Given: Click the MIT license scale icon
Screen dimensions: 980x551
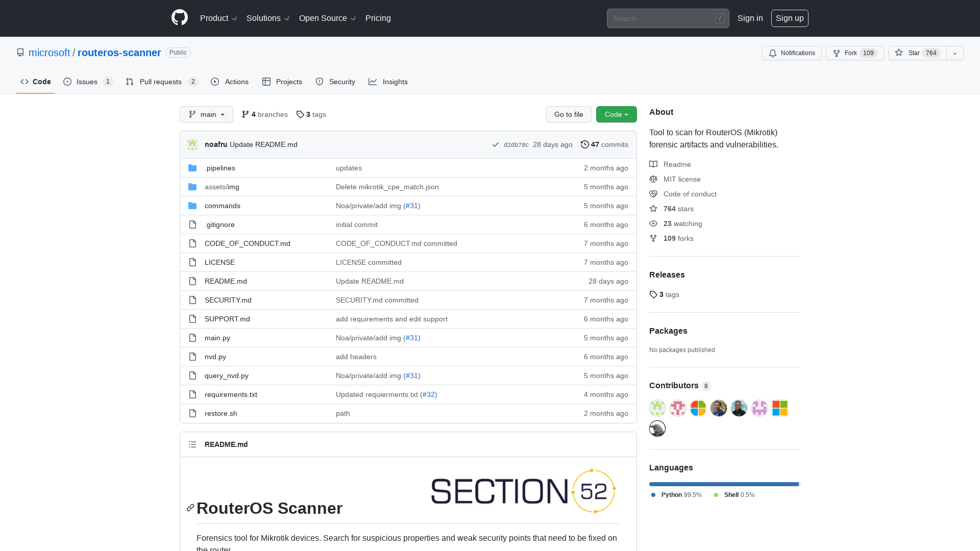Looking at the screenshot, I should coord(653,179).
